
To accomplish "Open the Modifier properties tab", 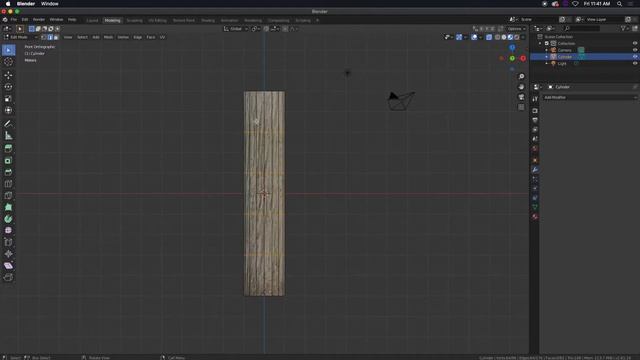I will click(x=535, y=170).
